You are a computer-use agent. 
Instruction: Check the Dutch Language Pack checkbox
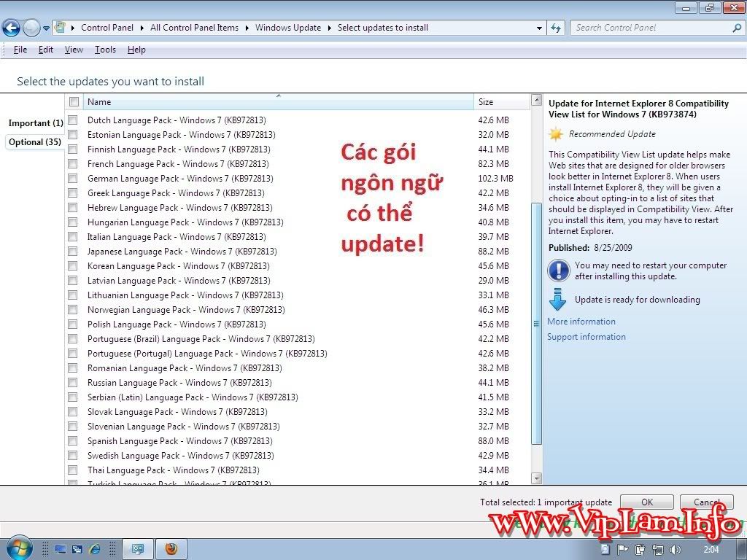pos(73,120)
